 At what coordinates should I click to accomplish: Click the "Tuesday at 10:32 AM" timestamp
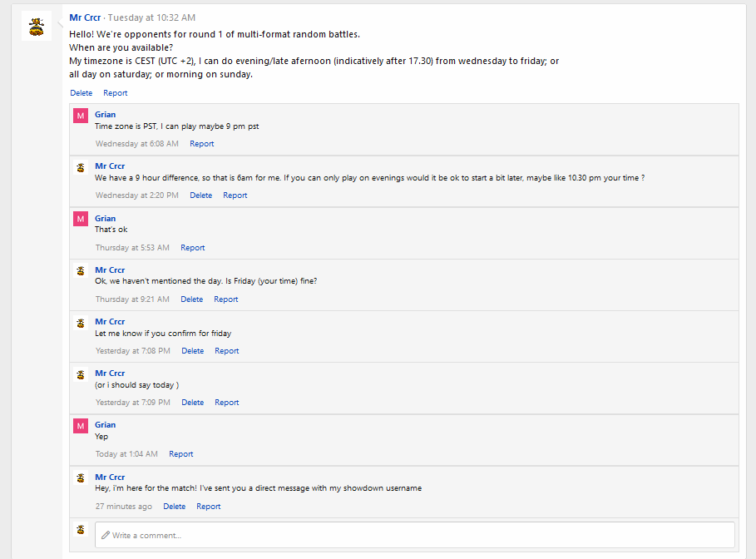[x=151, y=17]
